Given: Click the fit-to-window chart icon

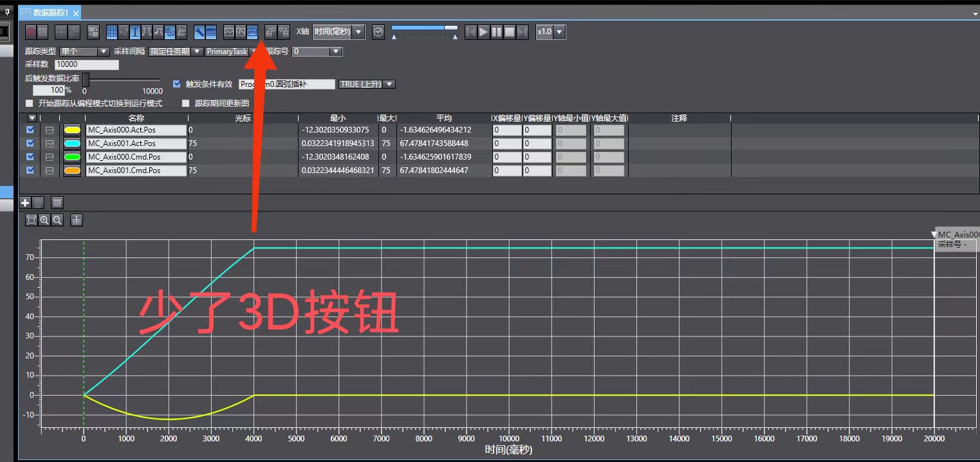Looking at the screenshot, I should (x=31, y=220).
